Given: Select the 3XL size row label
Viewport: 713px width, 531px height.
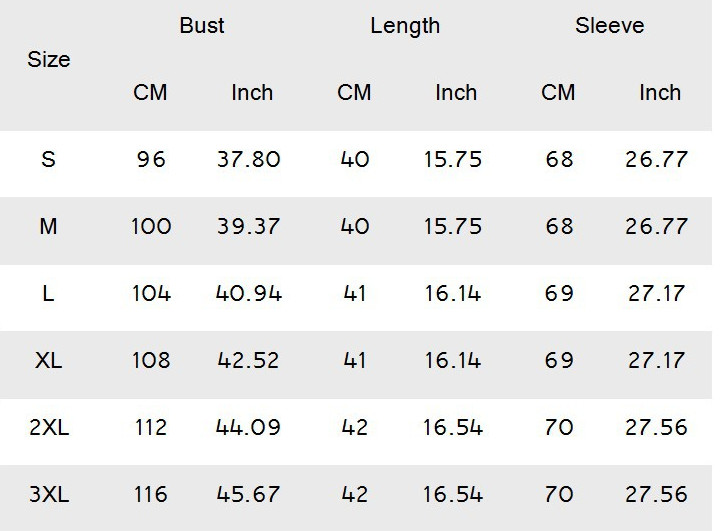Looking at the screenshot, I should [49, 494].
